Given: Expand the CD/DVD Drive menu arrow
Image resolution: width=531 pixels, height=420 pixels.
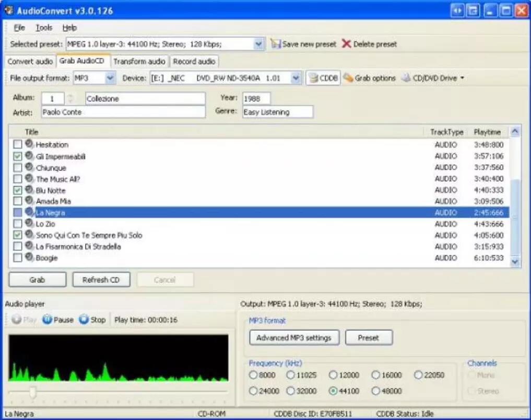Looking at the screenshot, I should (x=462, y=78).
